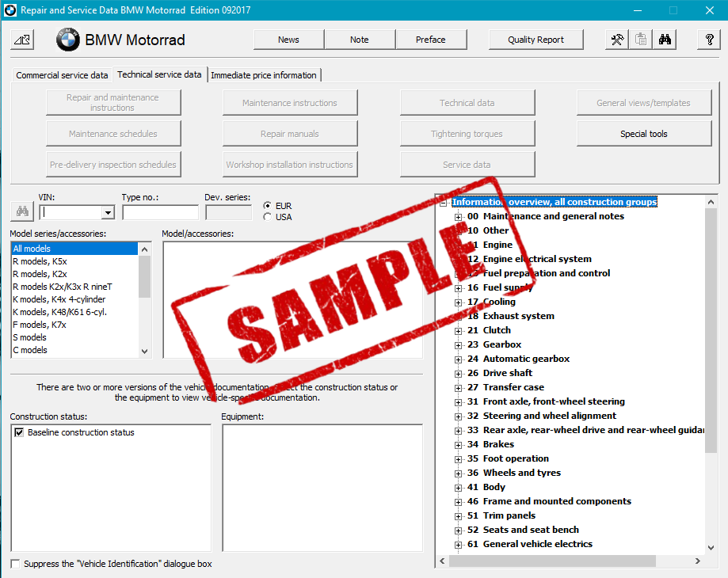Image resolution: width=728 pixels, height=578 pixels.
Task: Expand the 34 Brakes node
Action: click(458, 445)
